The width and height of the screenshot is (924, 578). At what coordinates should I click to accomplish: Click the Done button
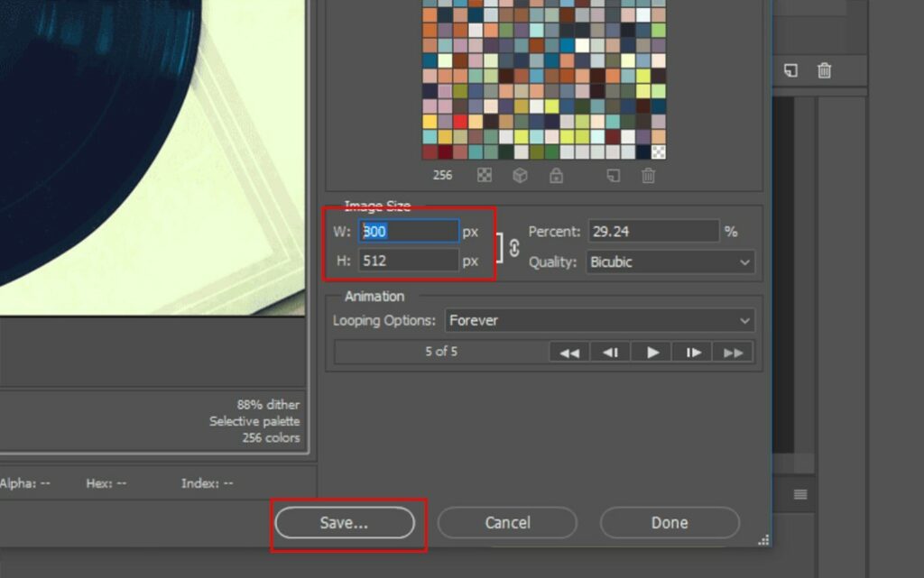click(x=670, y=523)
